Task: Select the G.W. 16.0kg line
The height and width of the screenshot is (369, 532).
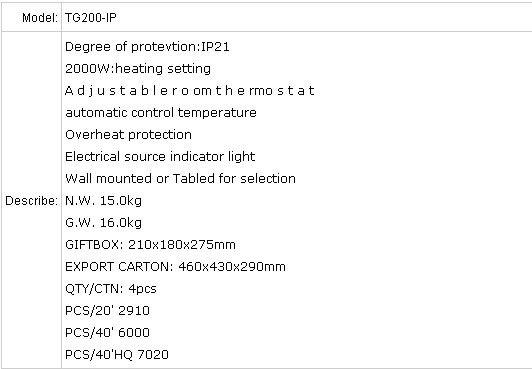Action: [x=103, y=223]
